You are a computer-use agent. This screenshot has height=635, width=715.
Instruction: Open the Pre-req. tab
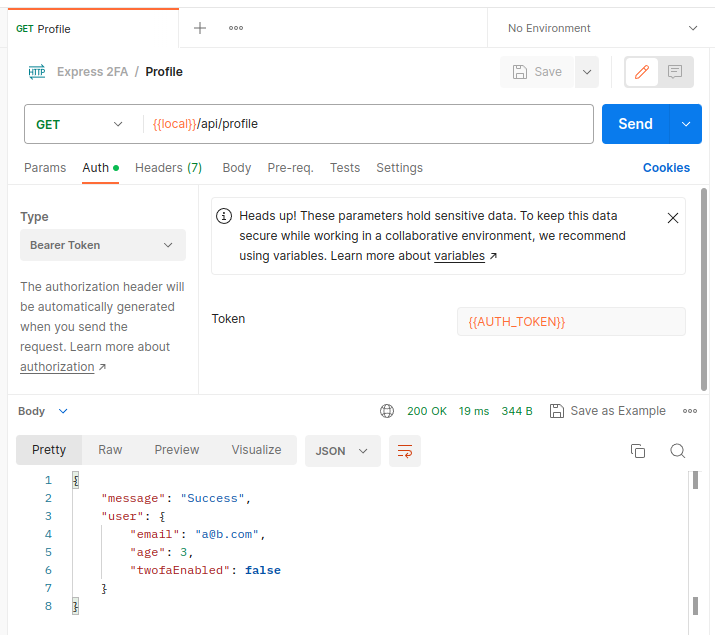click(x=290, y=168)
